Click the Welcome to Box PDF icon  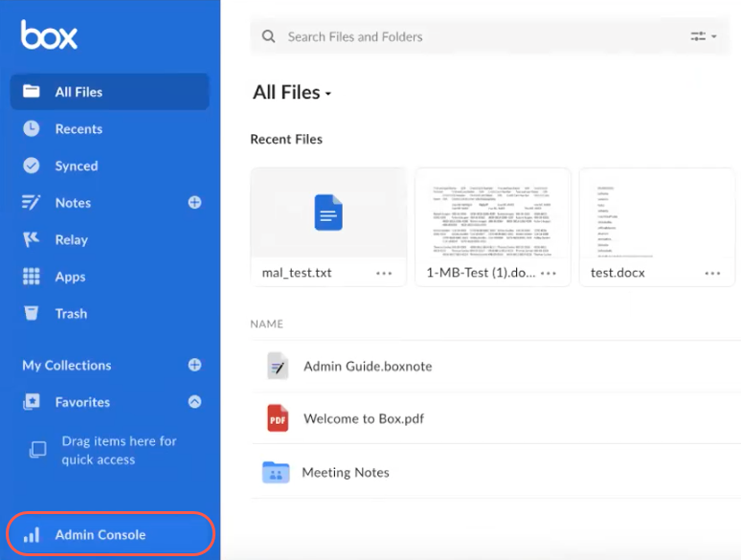[x=278, y=418]
